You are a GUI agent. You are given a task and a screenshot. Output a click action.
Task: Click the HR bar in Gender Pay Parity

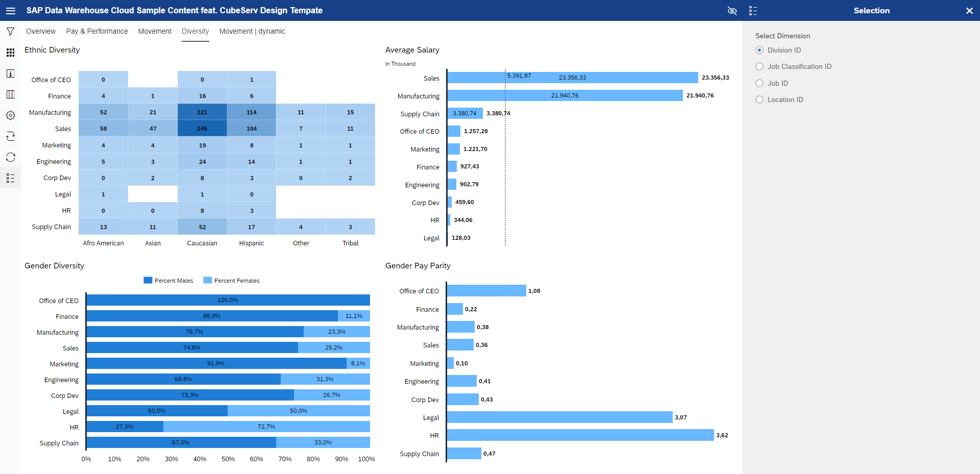click(580, 435)
